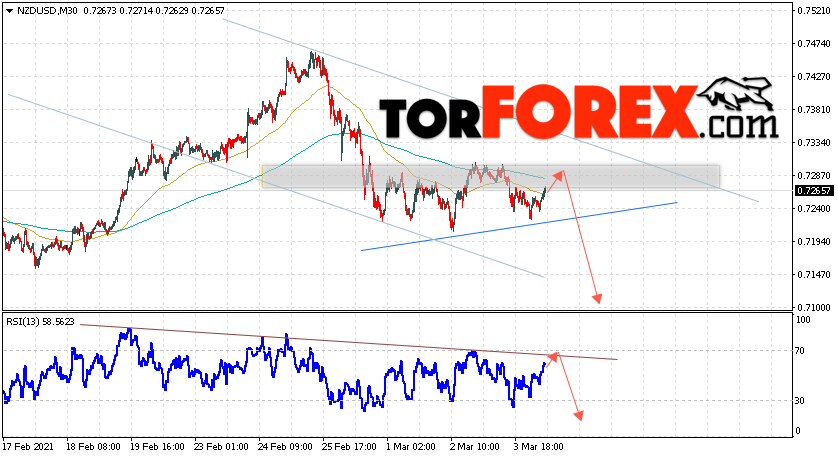
Task: Click time axis label 1 Mar 02:00
Action: [411, 447]
